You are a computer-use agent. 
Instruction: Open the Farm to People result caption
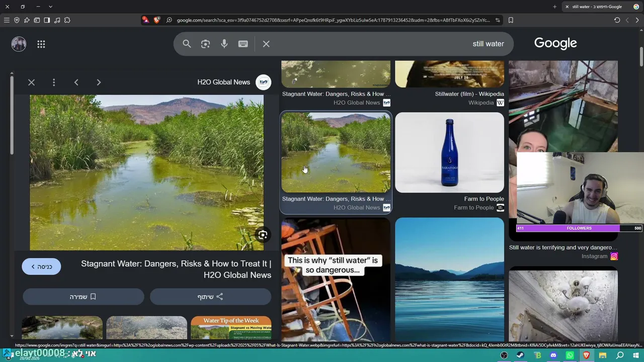(484, 199)
